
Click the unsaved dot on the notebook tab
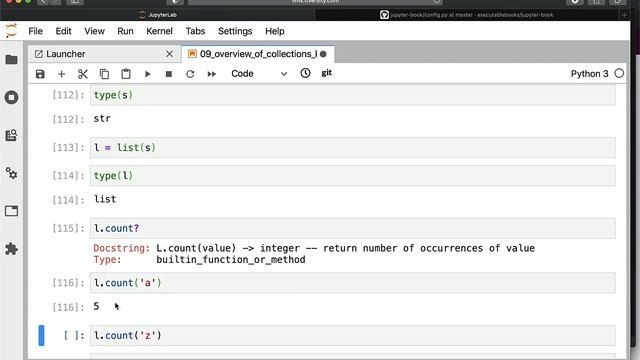pos(323,54)
